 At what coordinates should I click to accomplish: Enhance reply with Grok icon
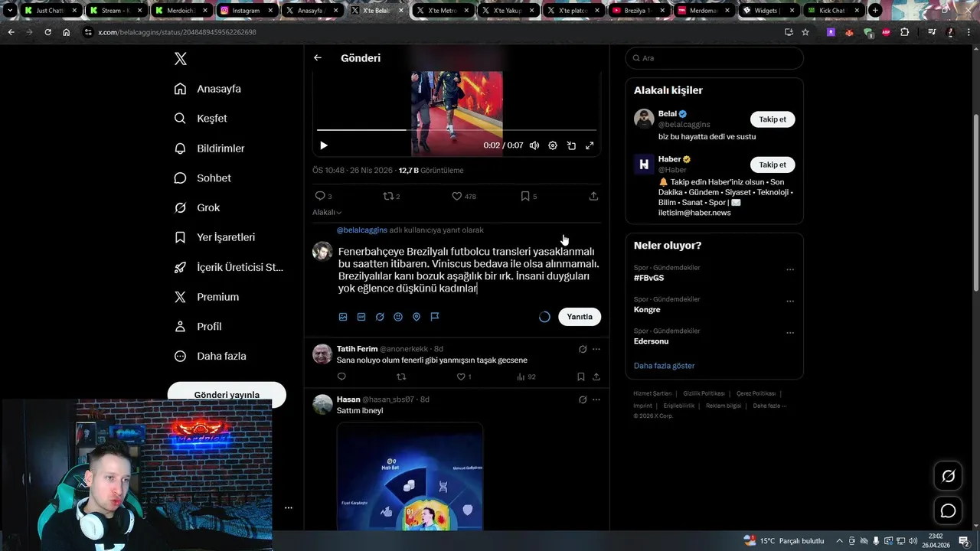point(380,317)
